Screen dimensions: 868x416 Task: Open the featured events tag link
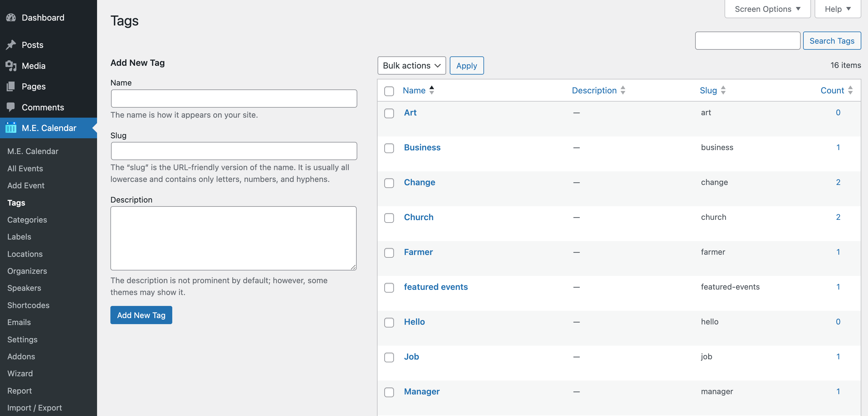click(x=436, y=287)
